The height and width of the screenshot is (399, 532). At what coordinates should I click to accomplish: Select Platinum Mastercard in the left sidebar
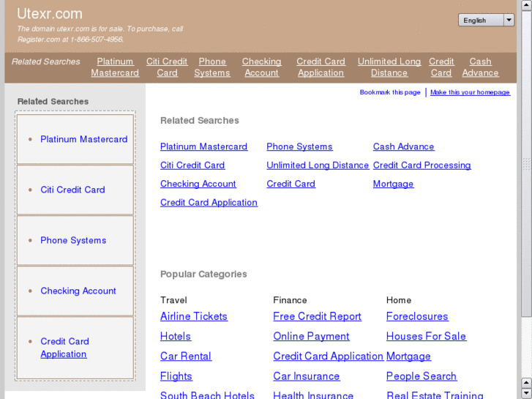pyautogui.click(x=84, y=139)
